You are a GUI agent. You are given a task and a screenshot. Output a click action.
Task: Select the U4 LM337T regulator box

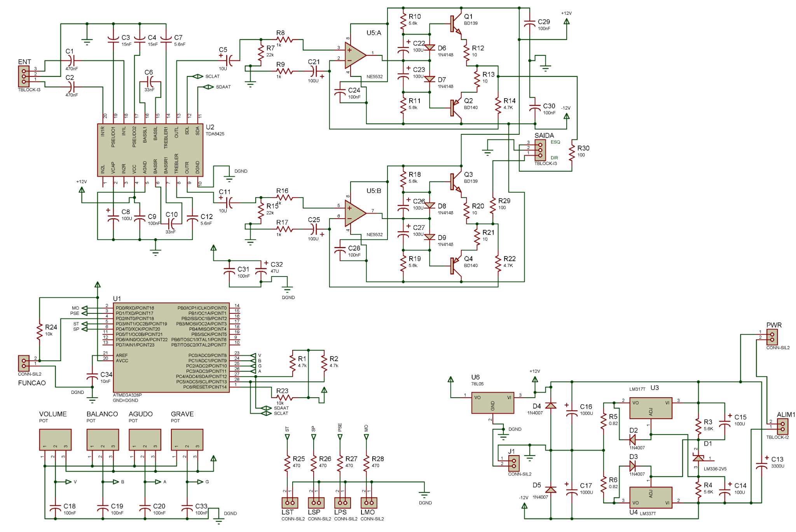click(x=651, y=497)
